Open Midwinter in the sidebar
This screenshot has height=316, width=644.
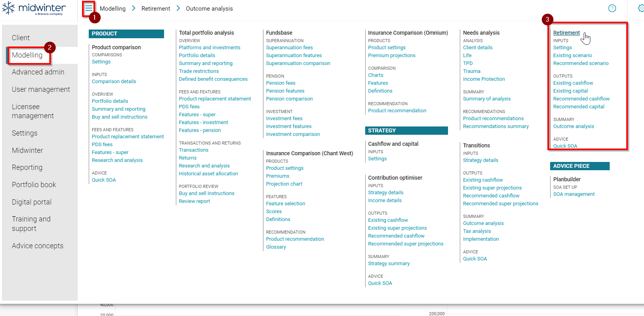tap(27, 151)
